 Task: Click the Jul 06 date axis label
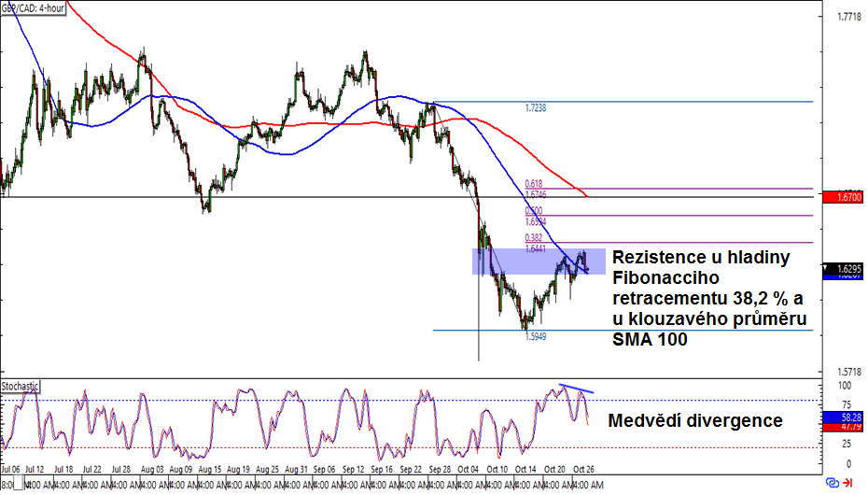[10, 469]
